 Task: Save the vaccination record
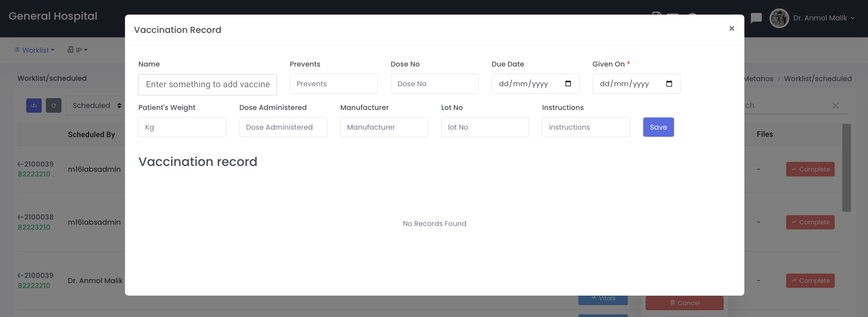click(x=658, y=127)
